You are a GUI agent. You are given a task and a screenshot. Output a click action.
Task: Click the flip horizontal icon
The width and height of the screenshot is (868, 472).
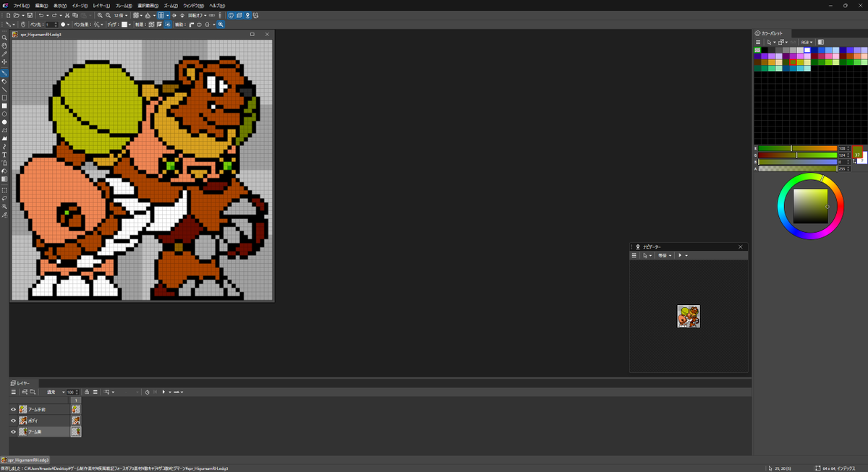tap(174, 15)
